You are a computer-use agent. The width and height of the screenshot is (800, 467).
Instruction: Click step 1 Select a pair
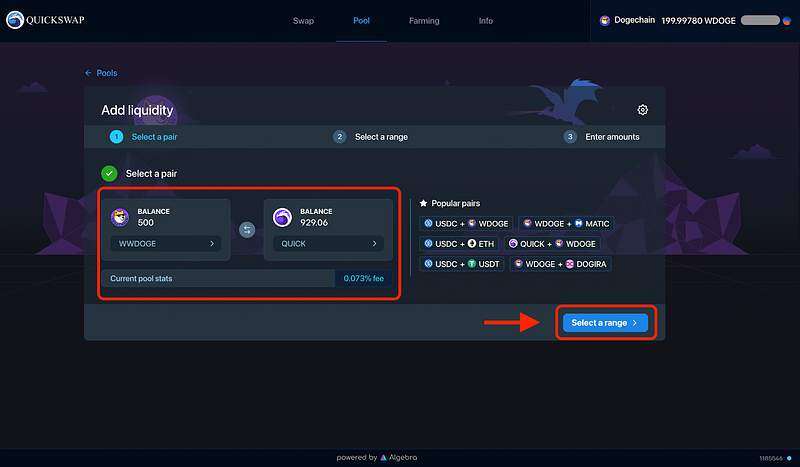(144, 137)
